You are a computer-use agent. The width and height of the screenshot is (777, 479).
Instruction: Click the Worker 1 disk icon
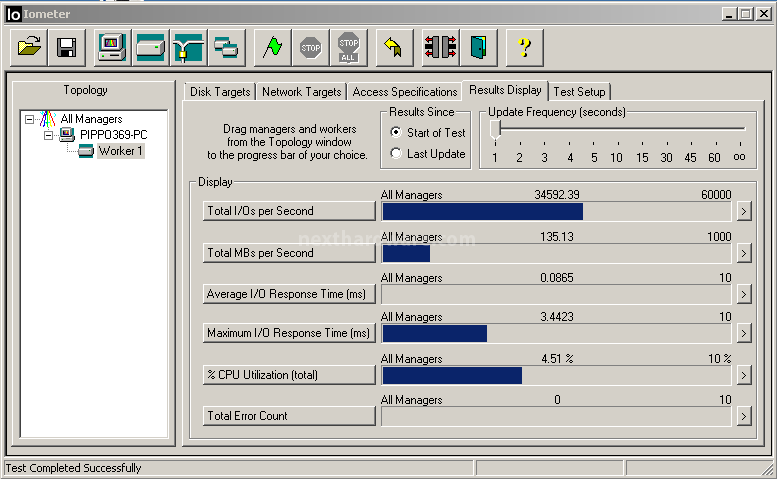[x=86, y=151]
